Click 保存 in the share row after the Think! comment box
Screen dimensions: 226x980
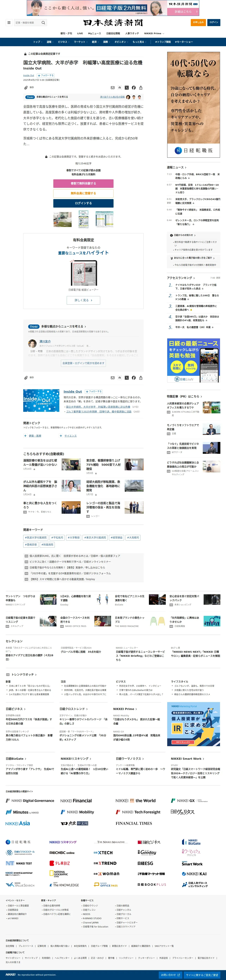point(29,378)
